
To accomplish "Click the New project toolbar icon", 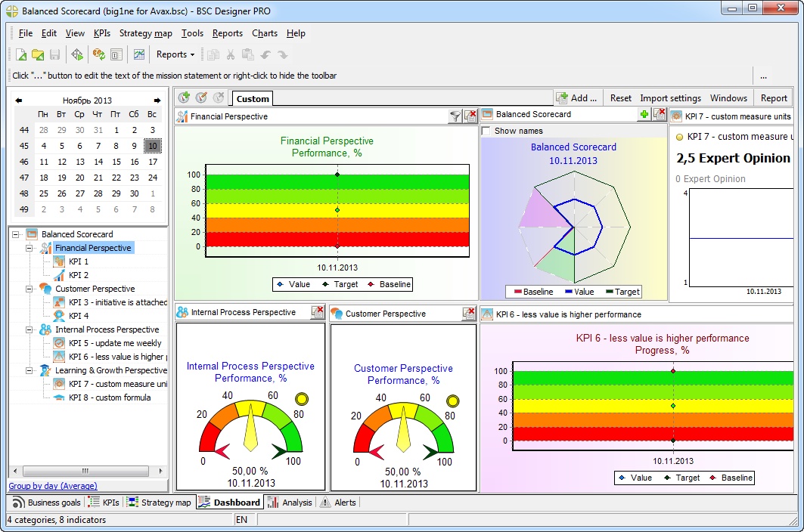I will [x=21, y=54].
